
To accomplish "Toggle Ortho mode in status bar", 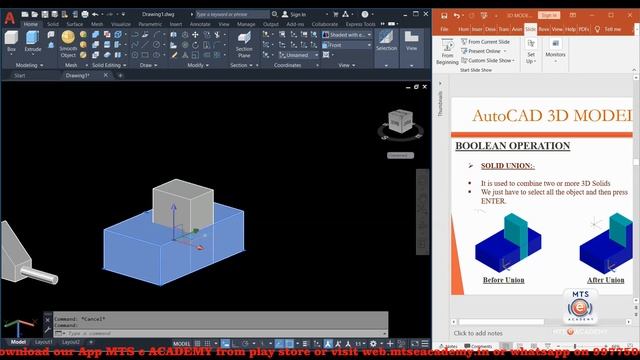I will 236,344.
